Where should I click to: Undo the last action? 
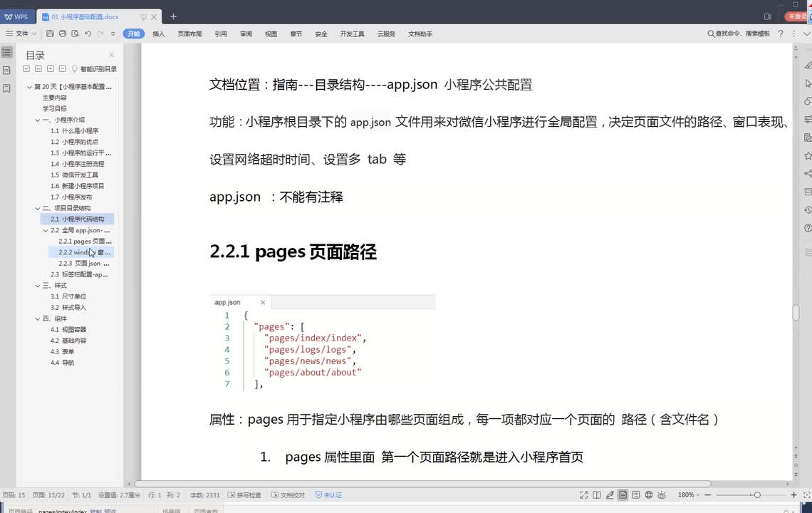88,33
